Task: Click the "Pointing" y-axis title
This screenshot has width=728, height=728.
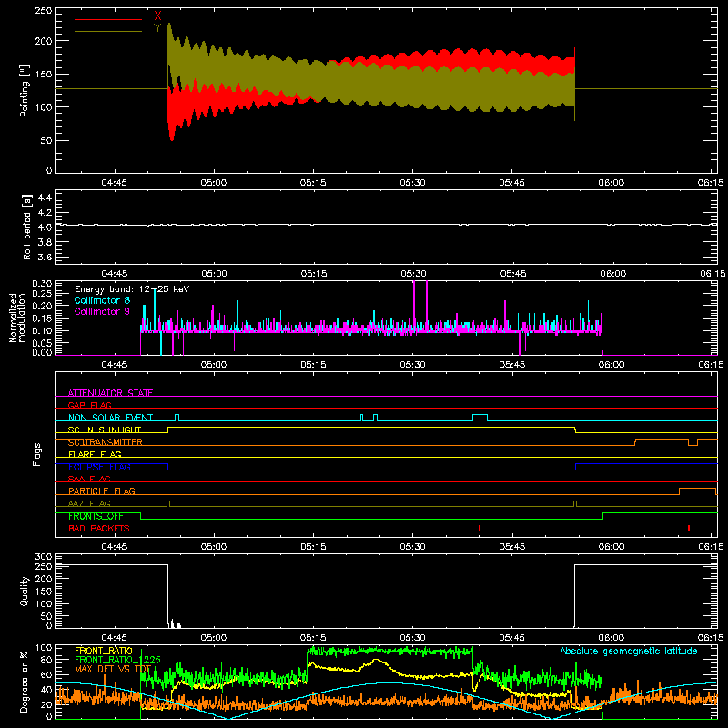Action: pos(24,90)
